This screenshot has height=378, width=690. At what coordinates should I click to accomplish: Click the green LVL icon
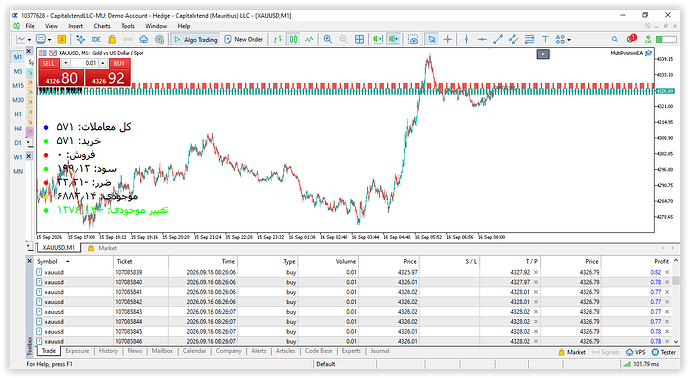click(x=648, y=39)
